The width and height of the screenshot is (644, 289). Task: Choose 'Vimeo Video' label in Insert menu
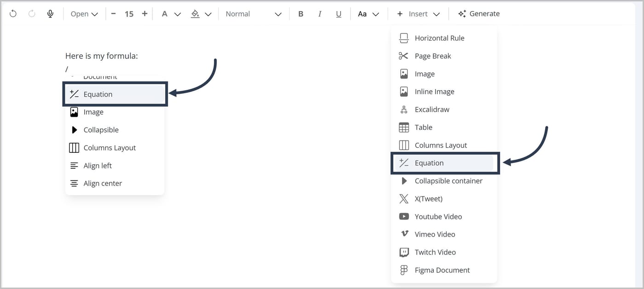[435, 234]
